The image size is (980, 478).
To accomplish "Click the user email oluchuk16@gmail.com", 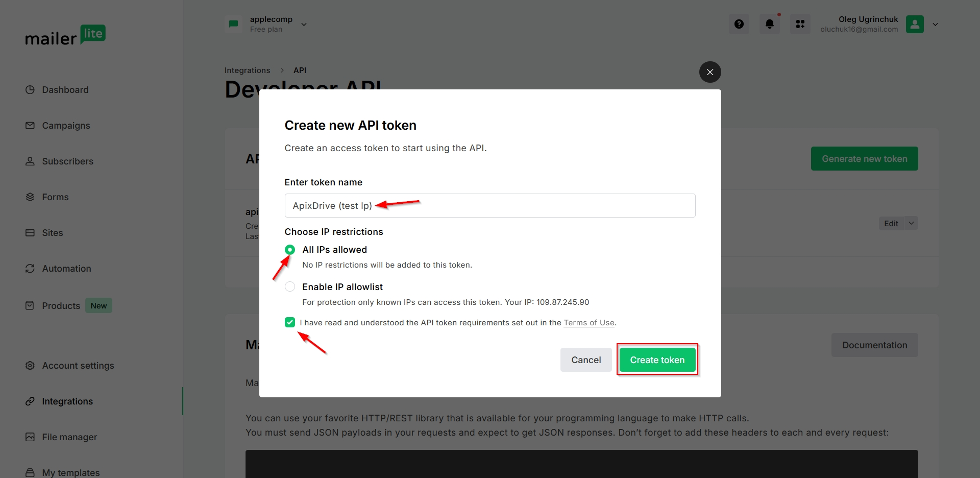I will click(859, 30).
